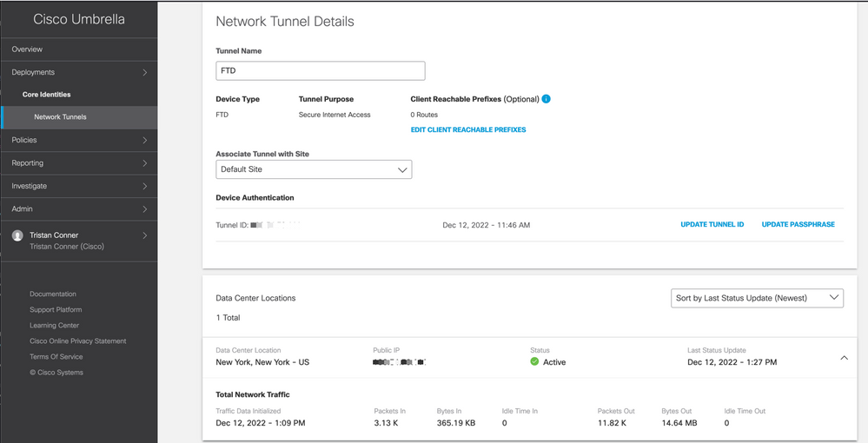Click the Packets Out value 11.82 K

point(612,423)
